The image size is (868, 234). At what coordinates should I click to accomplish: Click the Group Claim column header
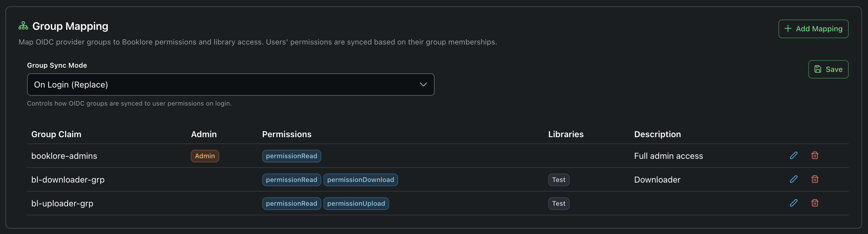[x=56, y=134]
